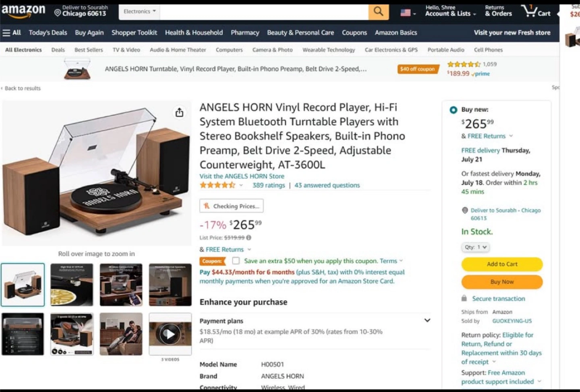Select the Buy new radio button
The height and width of the screenshot is (392, 580).
(x=454, y=109)
